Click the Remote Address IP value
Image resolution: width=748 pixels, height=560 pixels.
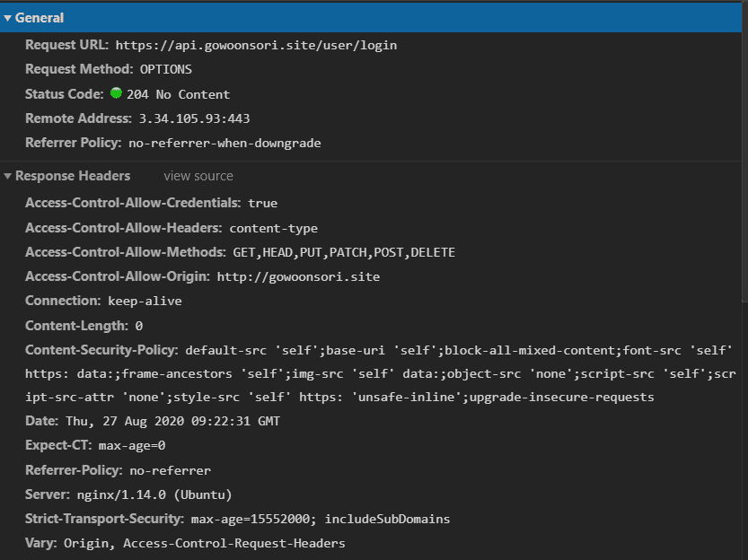pos(194,118)
